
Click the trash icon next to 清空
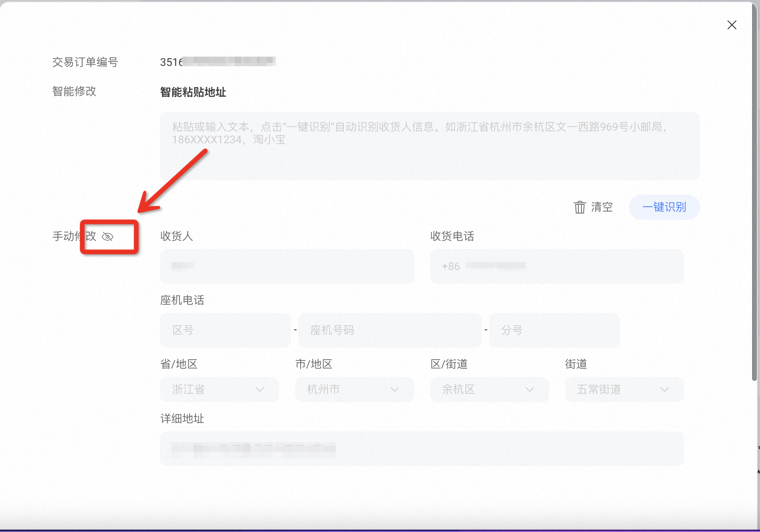coord(579,207)
